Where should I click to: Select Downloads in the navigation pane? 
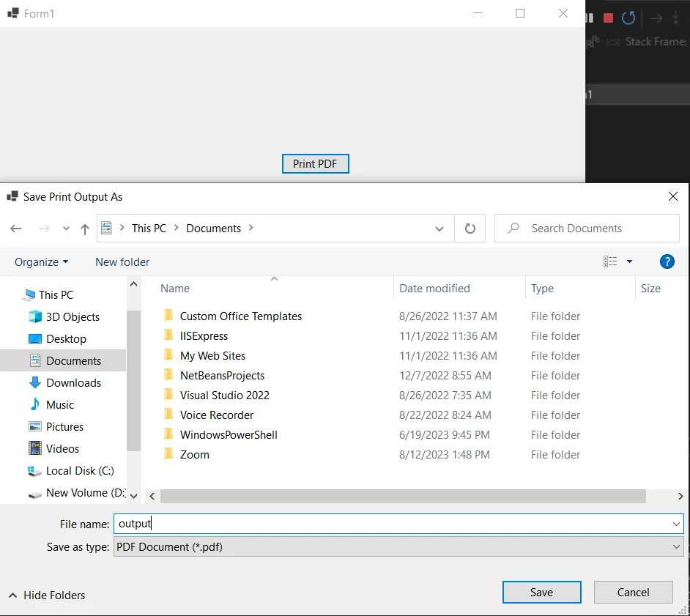tap(73, 382)
